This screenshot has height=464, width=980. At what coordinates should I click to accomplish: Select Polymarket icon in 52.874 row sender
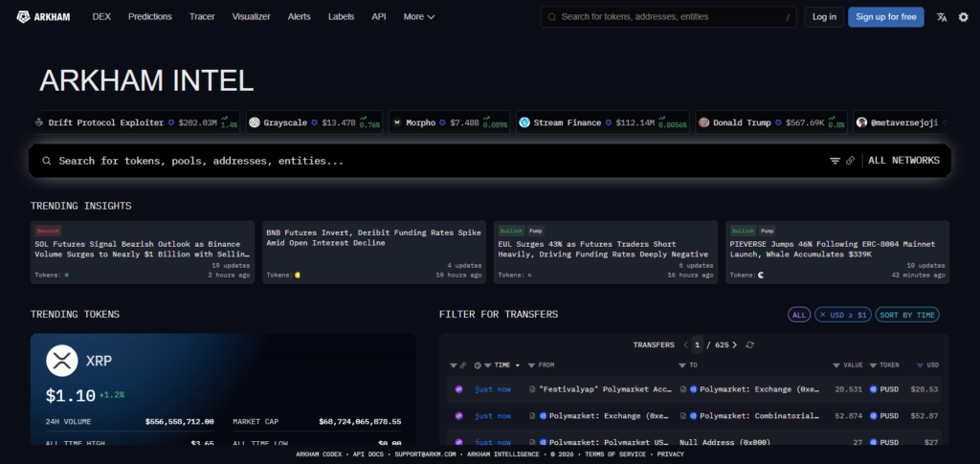[x=544, y=416]
